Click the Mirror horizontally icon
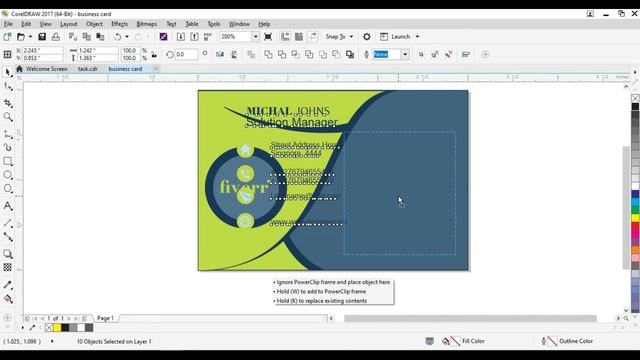Image resolution: width=640 pixels, height=360 pixels. 220,54
